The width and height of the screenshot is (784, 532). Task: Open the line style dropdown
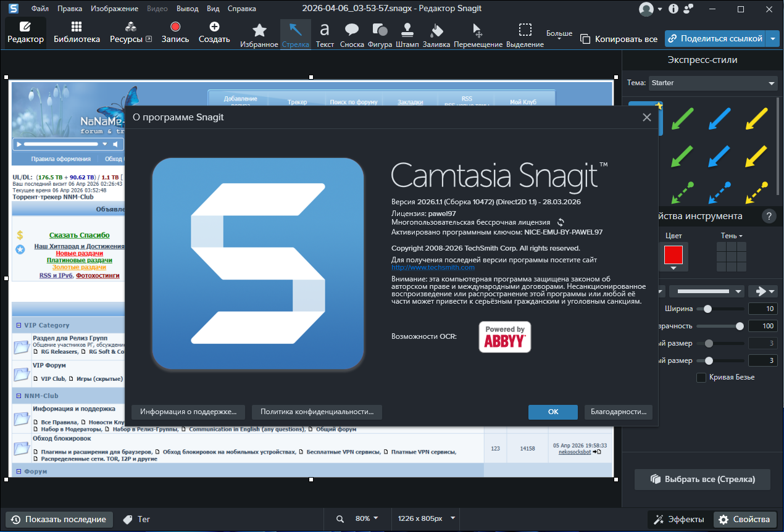click(x=707, y=291)
